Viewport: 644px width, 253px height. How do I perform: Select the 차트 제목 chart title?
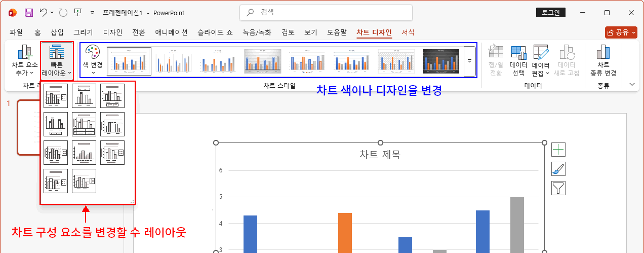click(380, 155)
